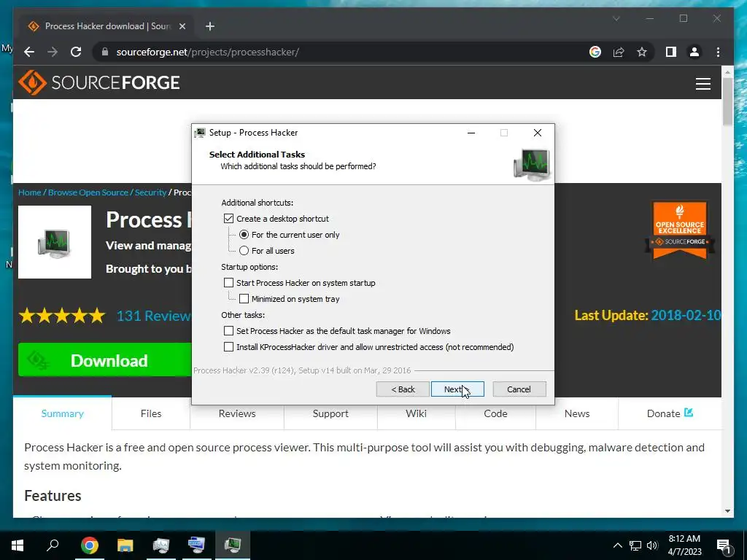
Task: Click the 2018-02-10 last update date
Action: (686, 315)
